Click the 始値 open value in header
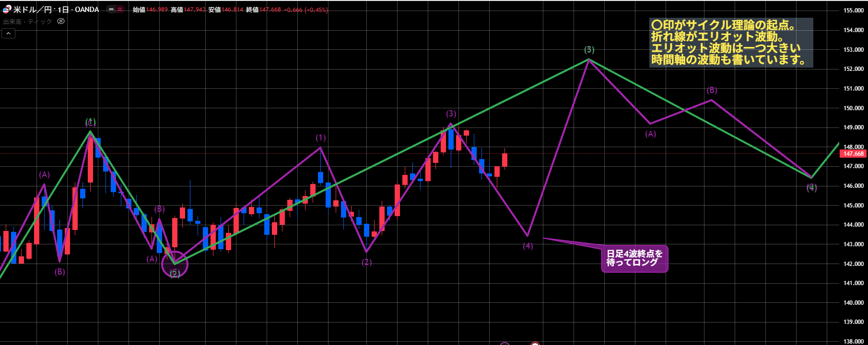Image resolution: width=868 pixels, height=345 pixels. 157,10
